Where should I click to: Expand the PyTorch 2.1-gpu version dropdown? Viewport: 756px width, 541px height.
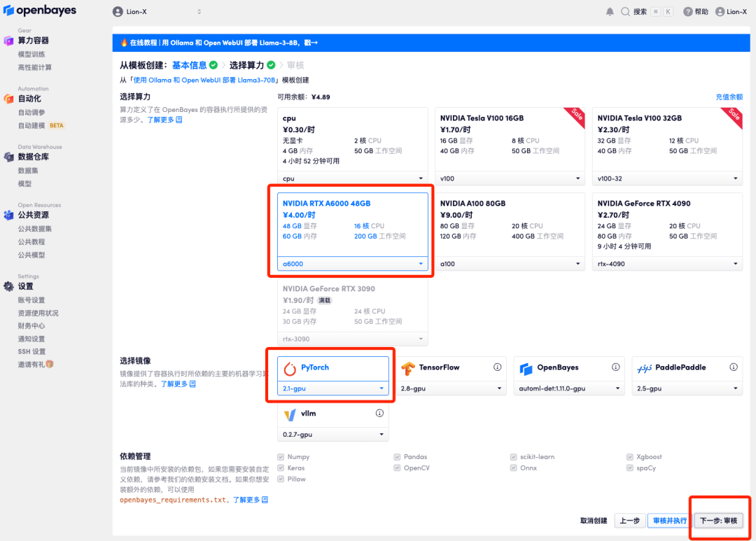(332, 388)
